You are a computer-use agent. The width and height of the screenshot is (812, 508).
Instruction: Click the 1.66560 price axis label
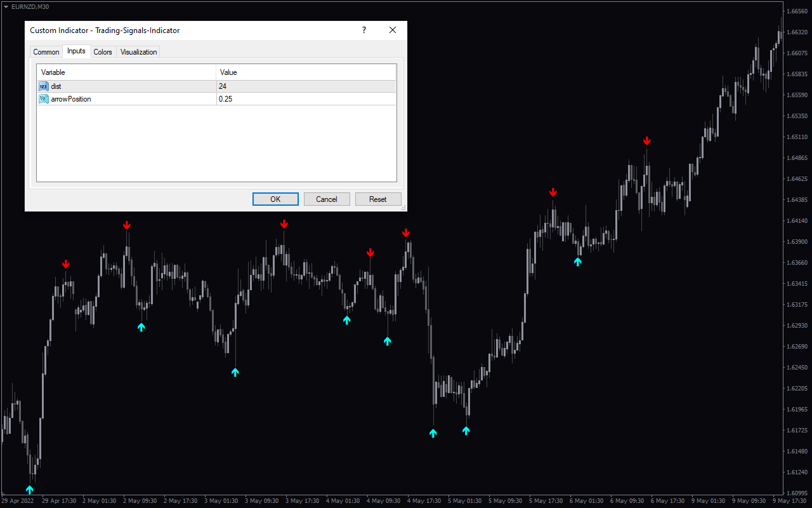click(798, 11)
